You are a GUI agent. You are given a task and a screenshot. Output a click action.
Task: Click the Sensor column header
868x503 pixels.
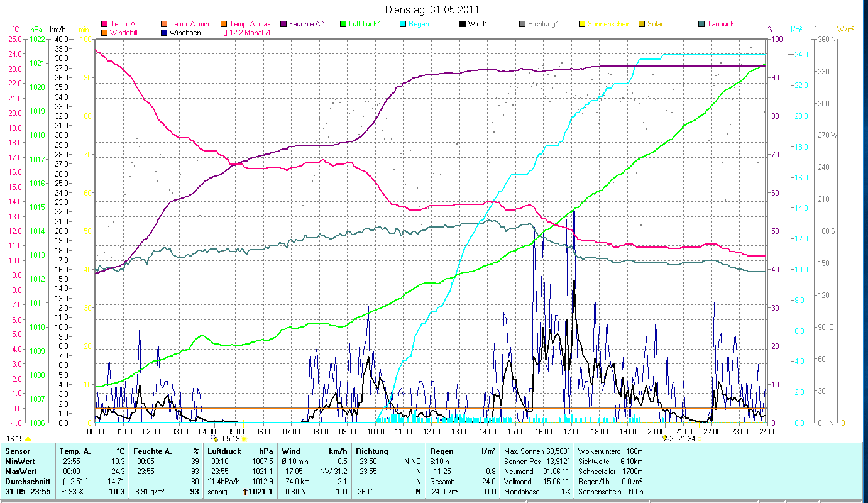[17, 451]
